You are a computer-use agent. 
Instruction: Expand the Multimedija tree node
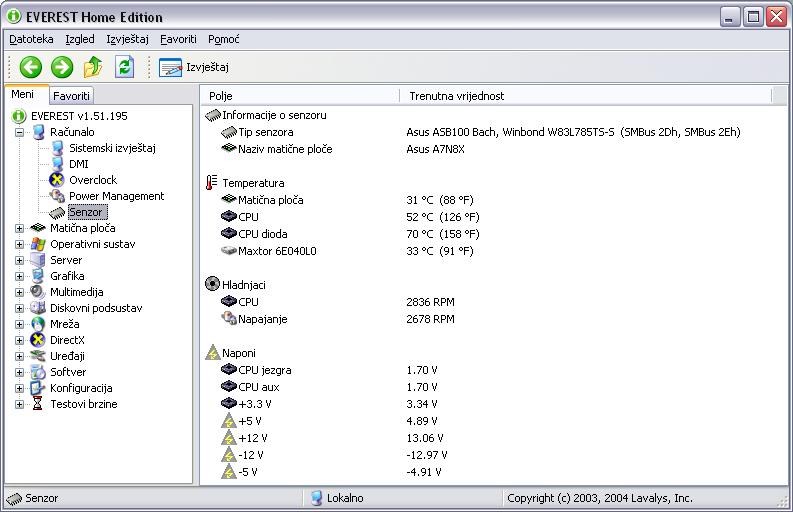tap(20, 292)
